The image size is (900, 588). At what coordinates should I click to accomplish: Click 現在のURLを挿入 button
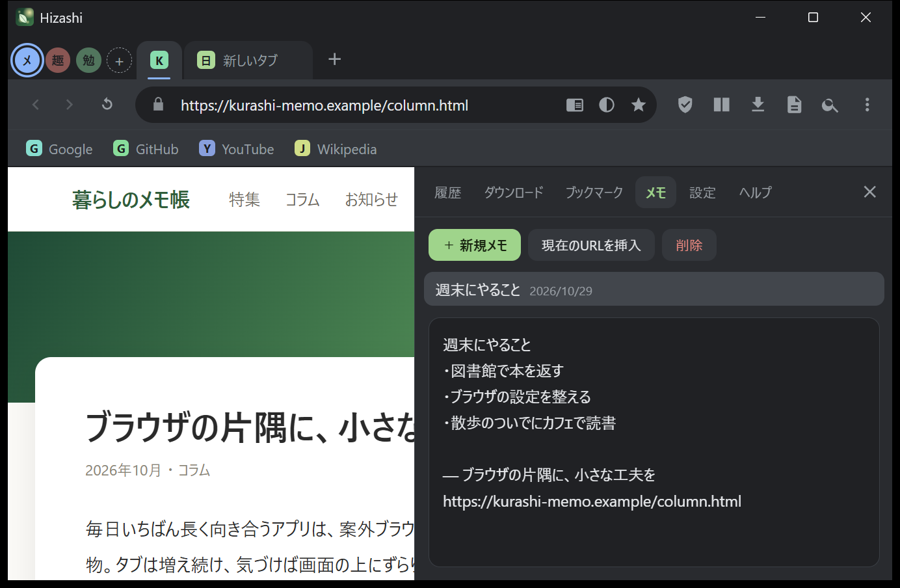(x=591, y=245)
